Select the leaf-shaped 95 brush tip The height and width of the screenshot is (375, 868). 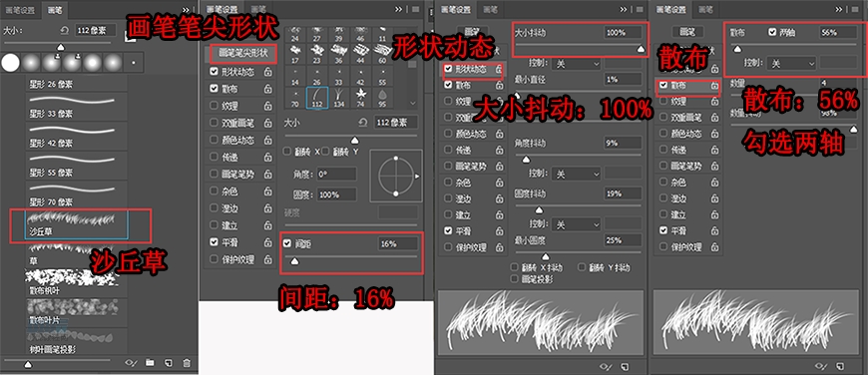[382, 96]
